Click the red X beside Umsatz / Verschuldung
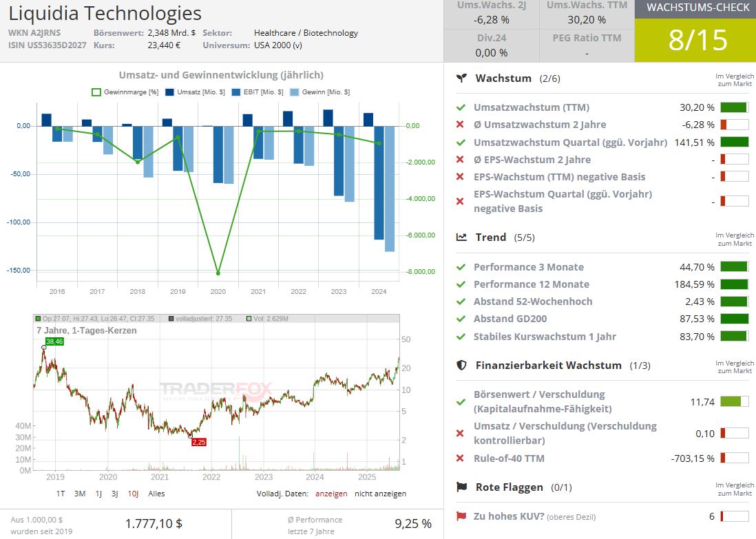756x539 pixels. coord(460,434)
